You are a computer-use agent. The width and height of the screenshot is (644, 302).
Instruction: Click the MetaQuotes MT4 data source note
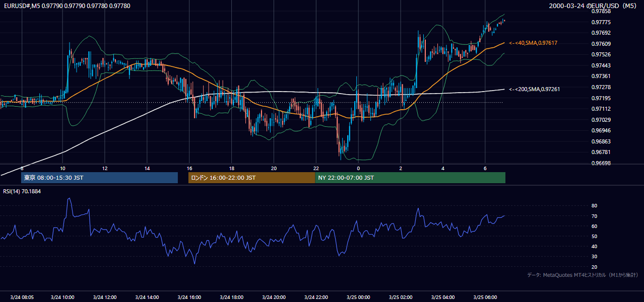583,275
